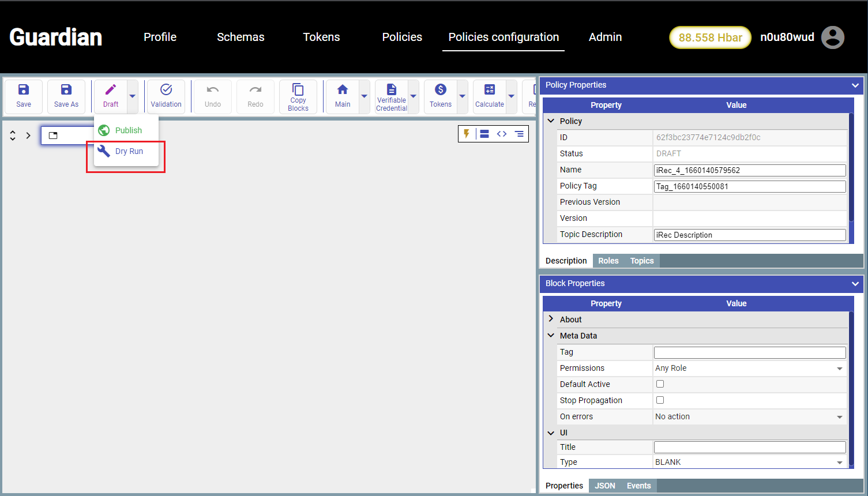Click the user avatar icon
Viewport: 868px width, 496px height.
pos(833,37)
